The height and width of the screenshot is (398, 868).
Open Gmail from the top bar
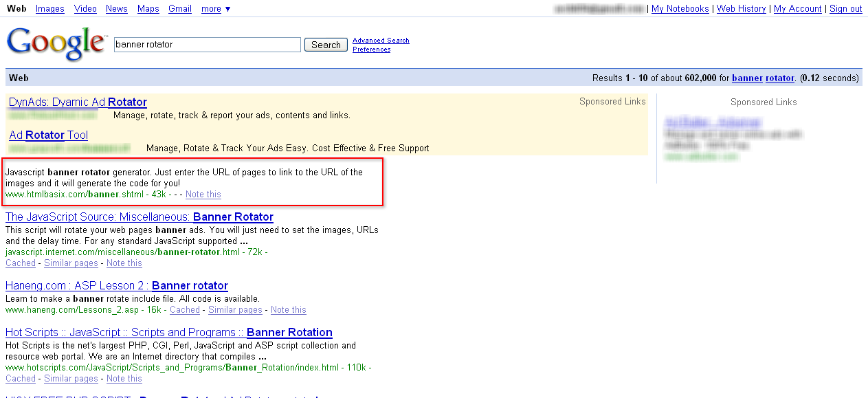[x=179, y=9]
